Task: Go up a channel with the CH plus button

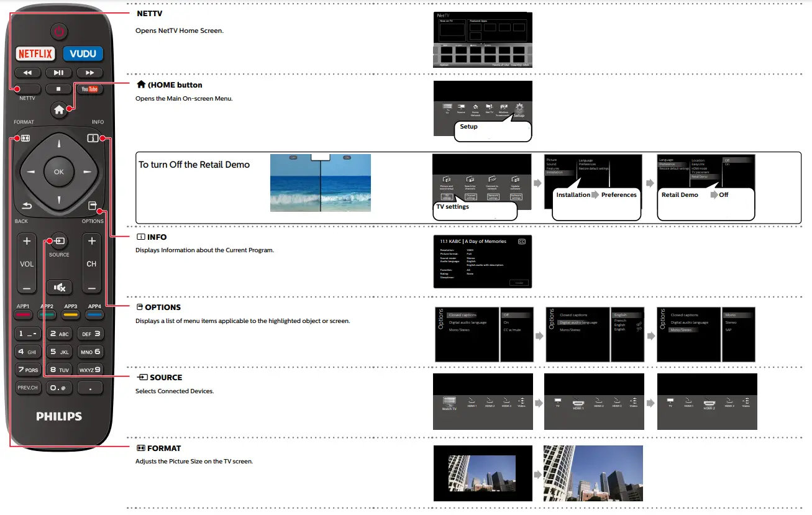Action: coord(91,241)
